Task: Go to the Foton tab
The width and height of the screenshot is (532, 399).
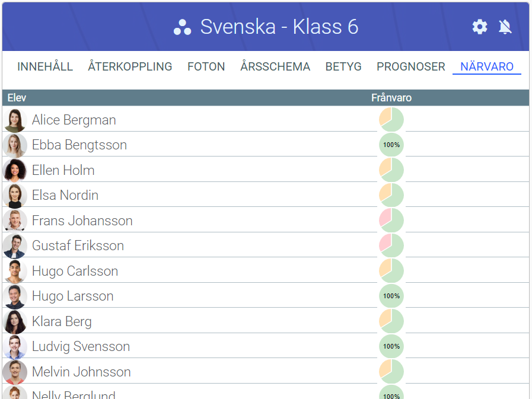Action: (x=206, y=67)
